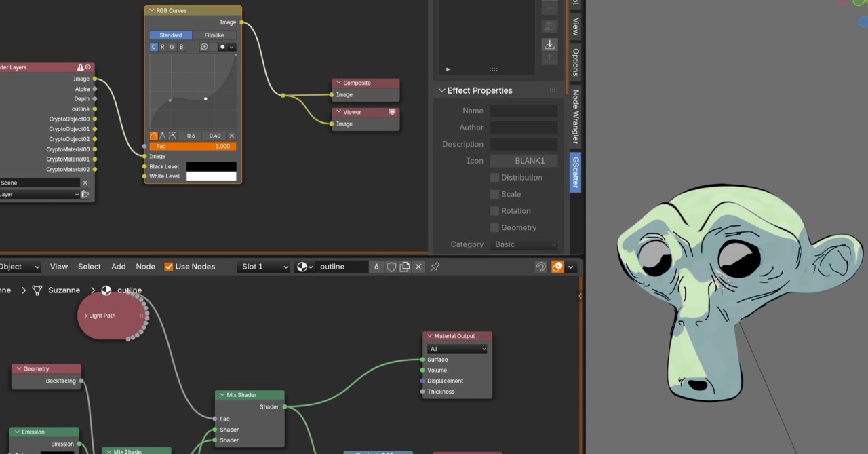
Task: Open the material browse sphere dropdown
Action: click(305, 267)
